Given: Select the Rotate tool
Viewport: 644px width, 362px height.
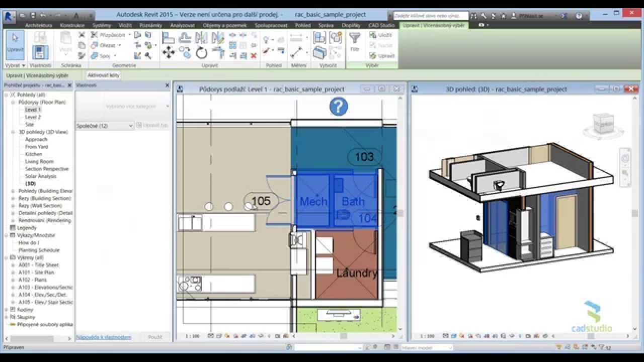Looking at the screenshot, I should [202, 52].
